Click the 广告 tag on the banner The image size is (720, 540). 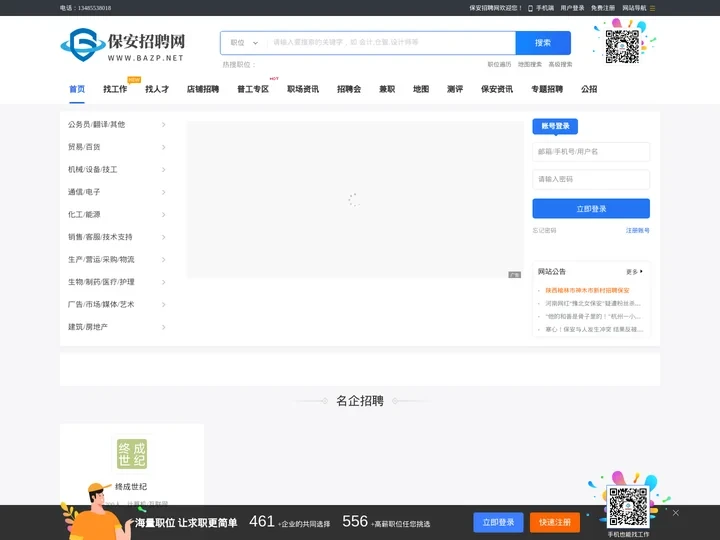click(x=514, y=275)
